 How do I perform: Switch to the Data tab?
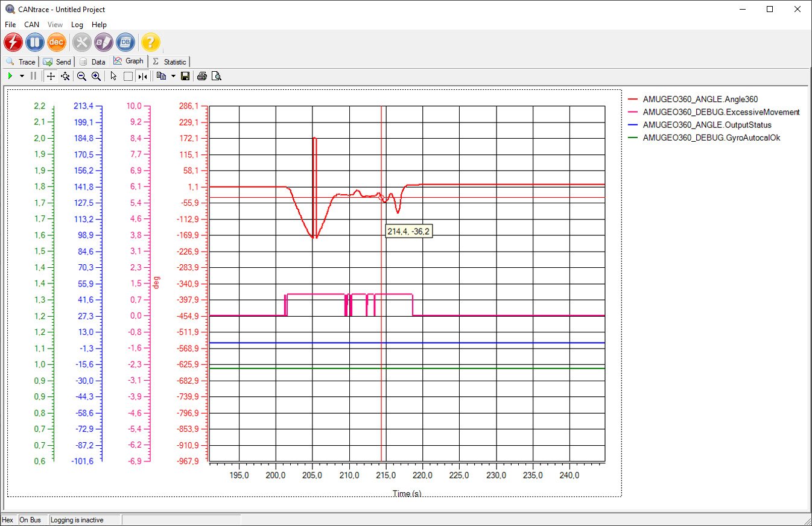coord(92,62)
